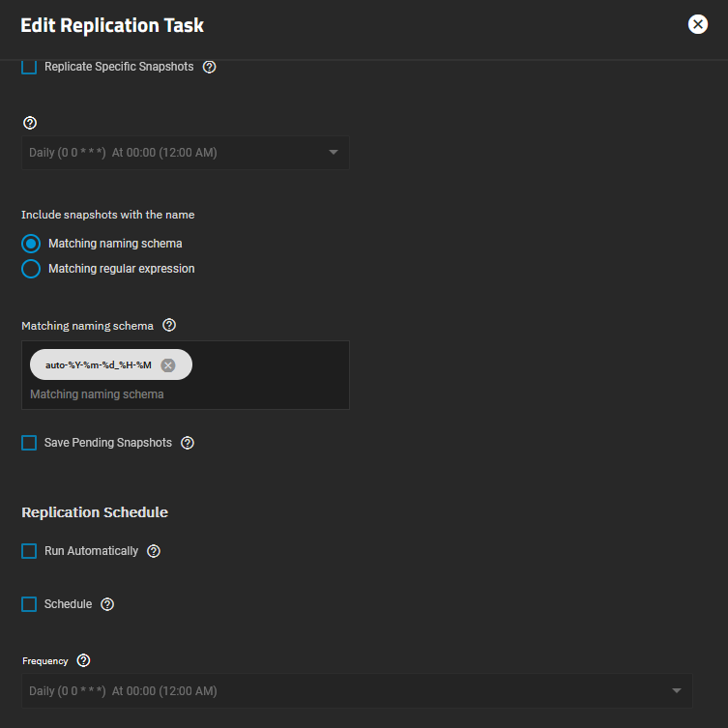The width and height of the screenshot is (728, 728).
Task: Expand the Frequency dropdown arrow
Action: [675, 691]
